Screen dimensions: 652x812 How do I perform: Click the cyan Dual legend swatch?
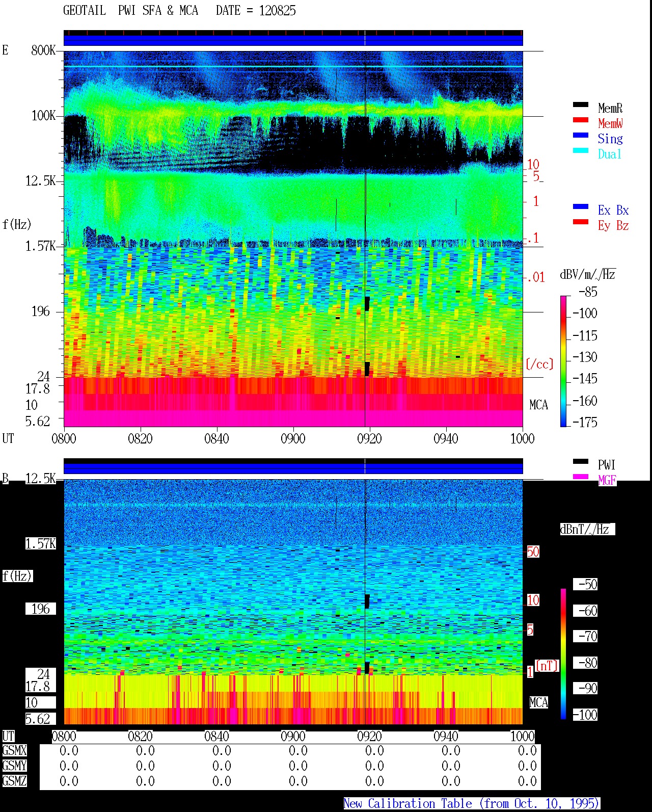581,151
